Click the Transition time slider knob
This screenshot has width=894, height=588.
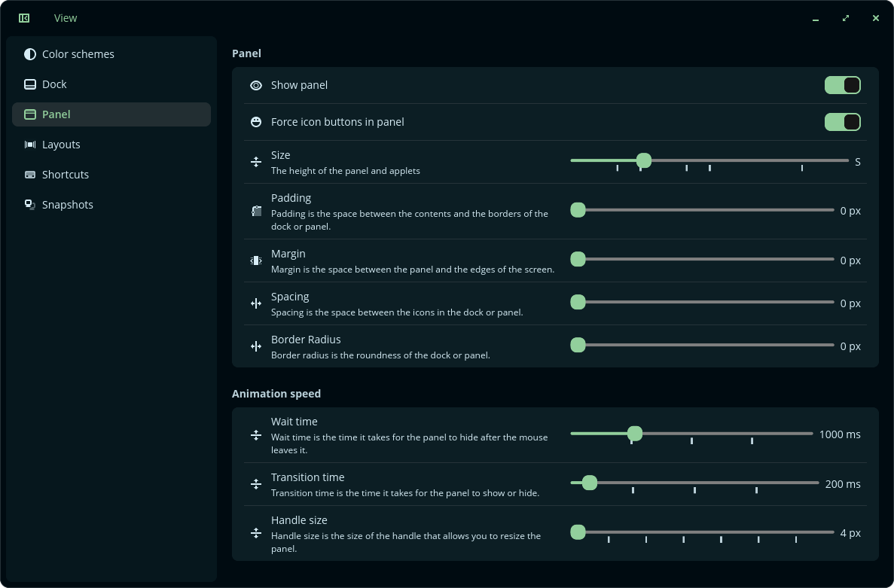(590, 483)
